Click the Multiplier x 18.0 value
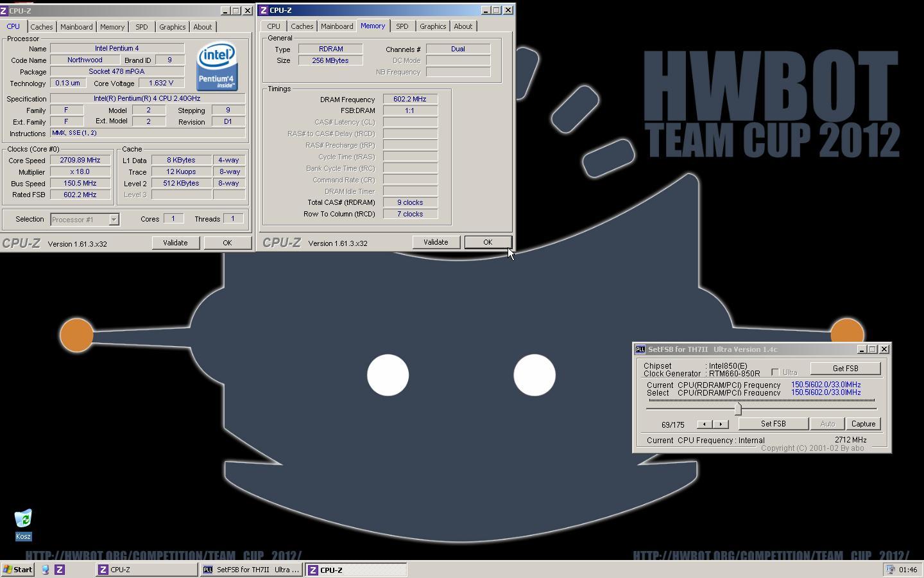This screenshot has width=924, height=578. coord(80,172)
